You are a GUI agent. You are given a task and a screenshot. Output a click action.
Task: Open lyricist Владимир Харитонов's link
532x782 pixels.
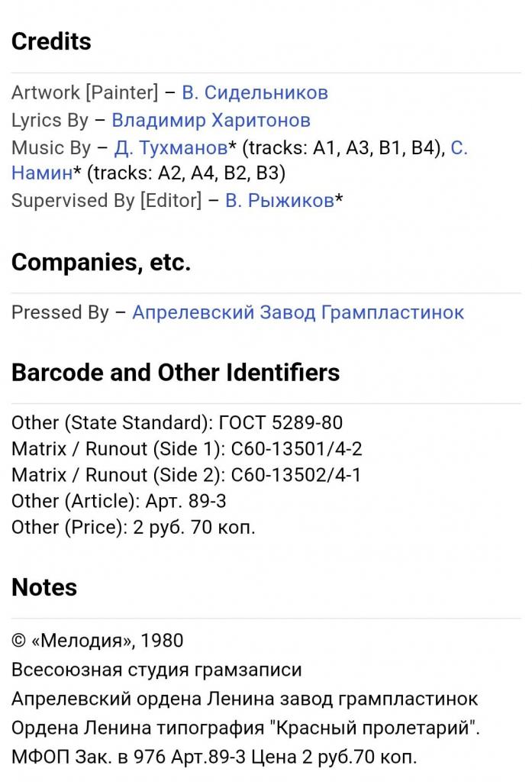(x=211, y=121)
